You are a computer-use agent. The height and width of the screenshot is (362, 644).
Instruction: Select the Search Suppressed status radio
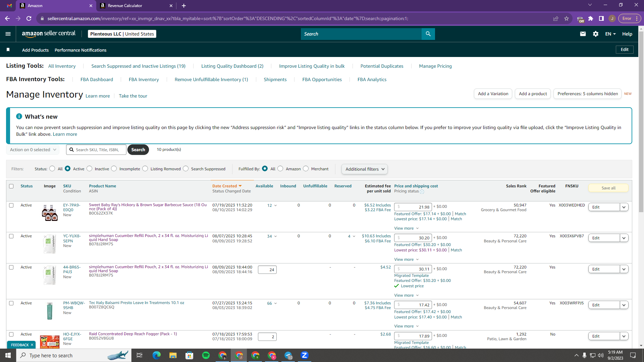pyautogui.click(x=186, y=169)
